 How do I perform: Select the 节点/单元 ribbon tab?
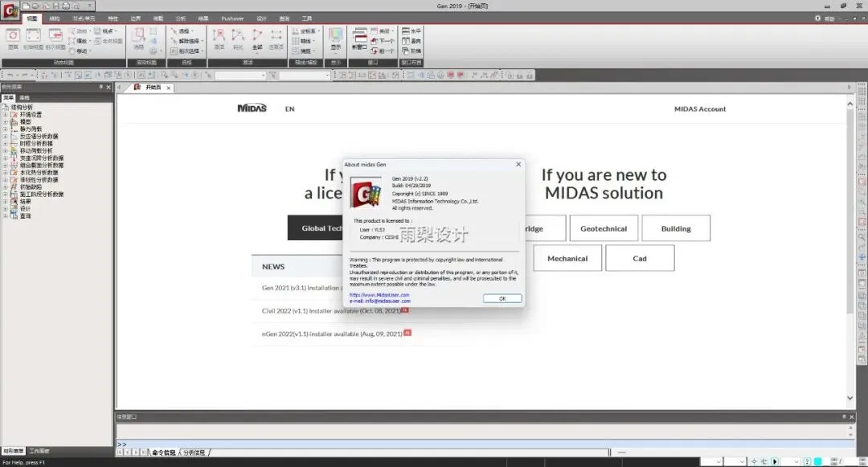coord(84,18)
